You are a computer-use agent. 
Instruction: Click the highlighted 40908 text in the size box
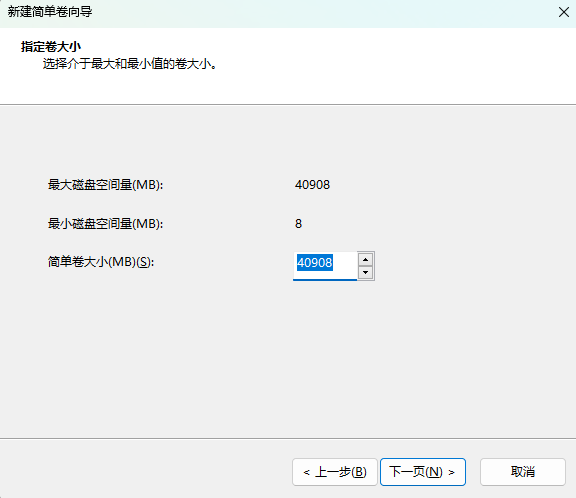315,263
